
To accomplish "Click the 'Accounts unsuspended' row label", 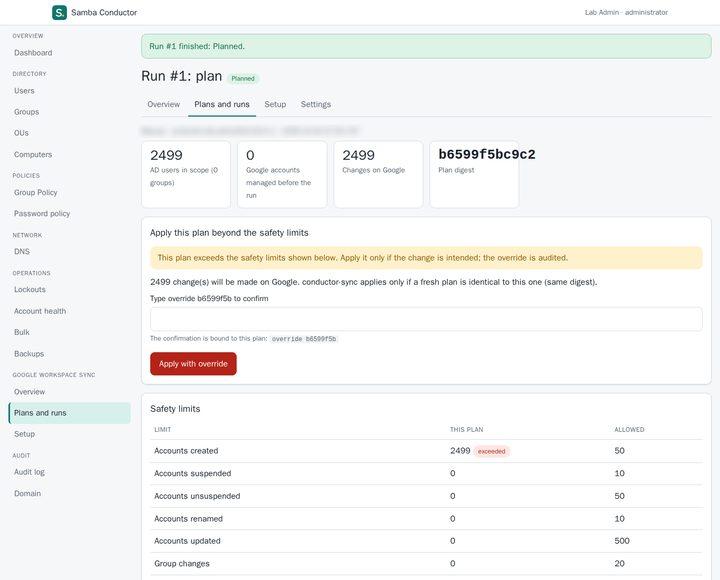I will (x=197, y=496).
